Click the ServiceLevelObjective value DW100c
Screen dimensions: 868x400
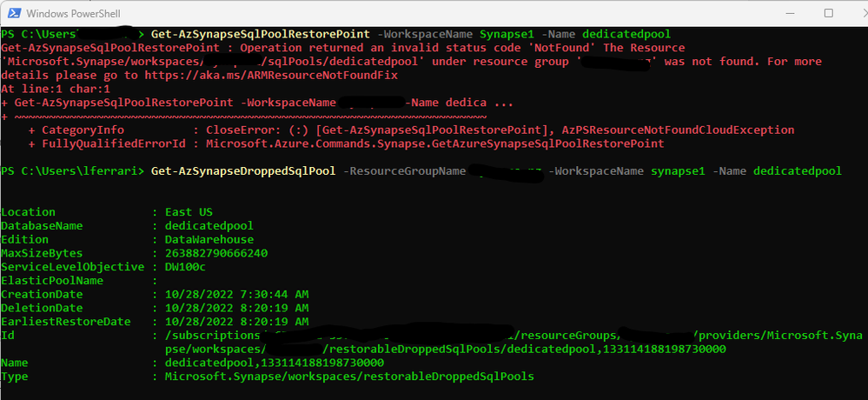[x=185, y=267]
